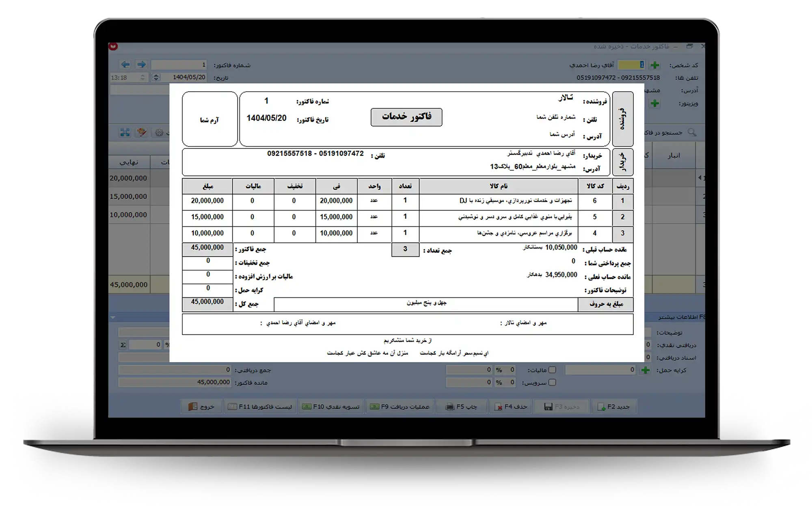Click the مبلغ به حروف label cell
The image size is (812, 506).
click(x=606, y=304)
